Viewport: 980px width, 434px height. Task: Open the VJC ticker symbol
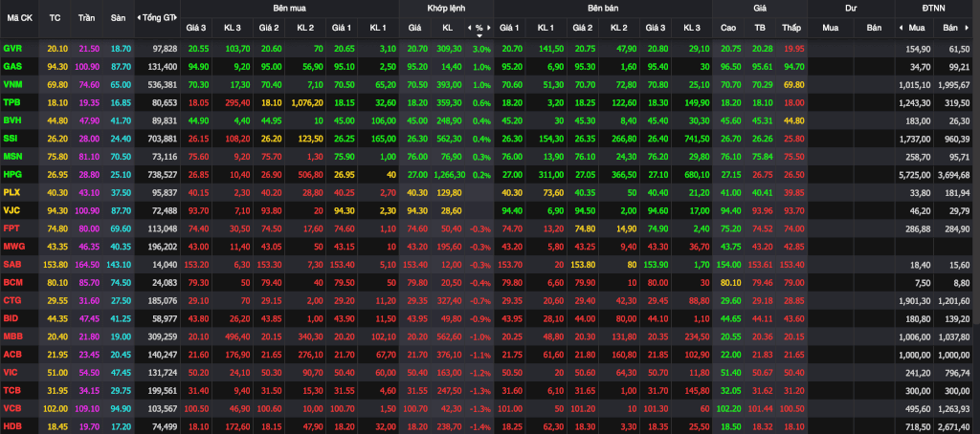(11, 210)
